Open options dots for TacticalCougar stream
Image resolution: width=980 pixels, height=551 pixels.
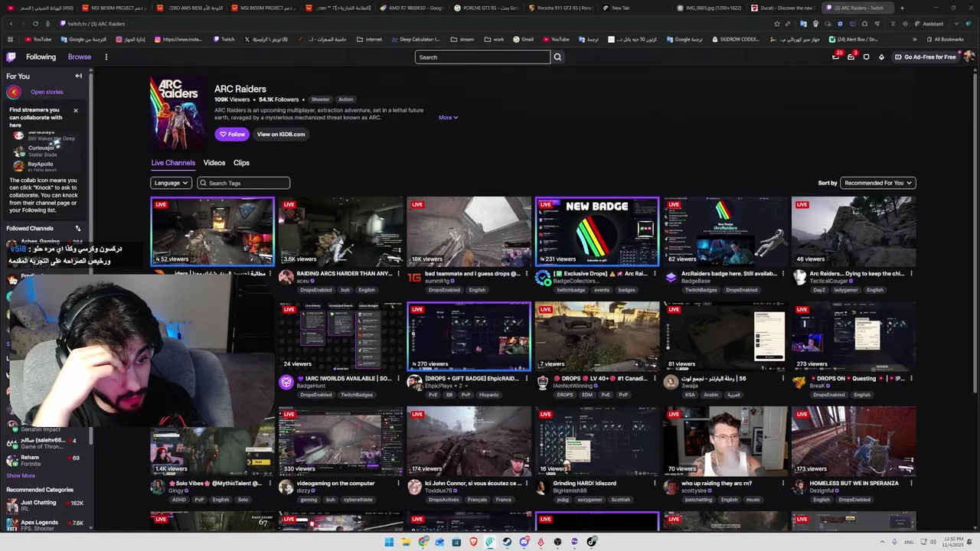coord(911,273)
